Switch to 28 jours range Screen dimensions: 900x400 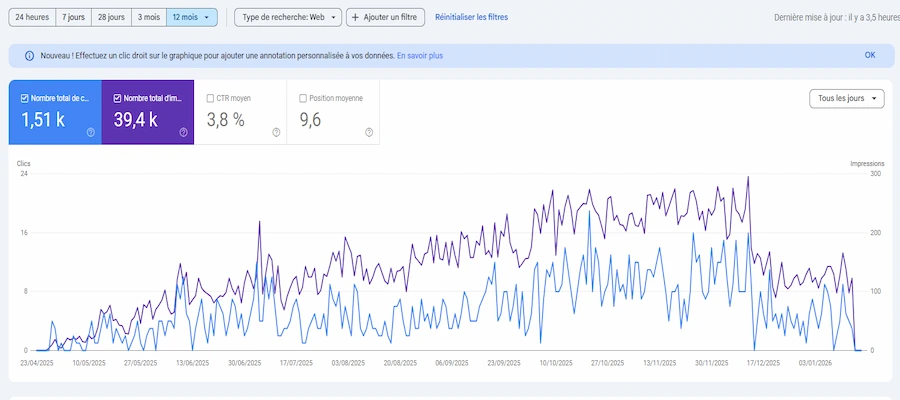110,17
